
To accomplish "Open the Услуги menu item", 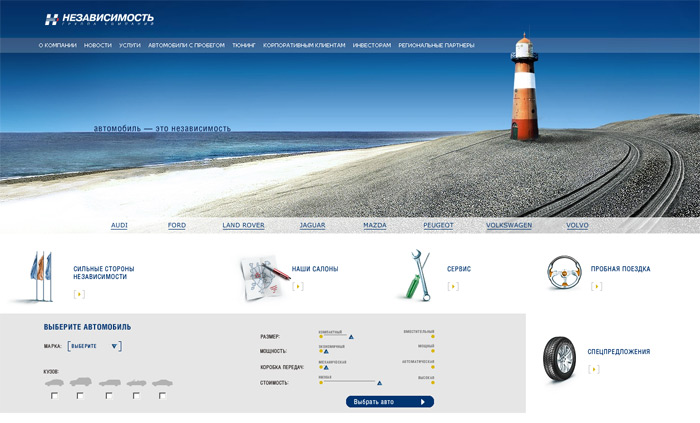I will click(130, 46).
